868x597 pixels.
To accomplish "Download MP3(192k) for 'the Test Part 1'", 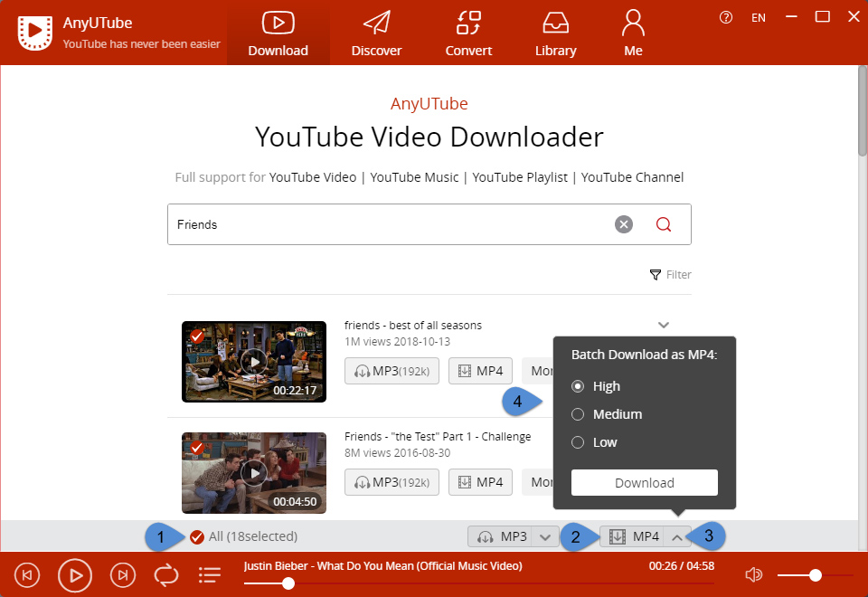I will coord(392,482).
